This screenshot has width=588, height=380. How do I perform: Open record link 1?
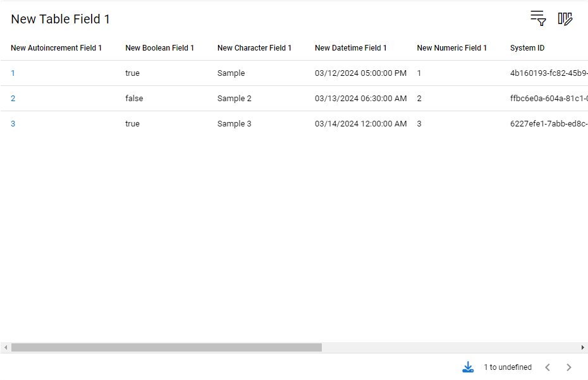(13, 73)
